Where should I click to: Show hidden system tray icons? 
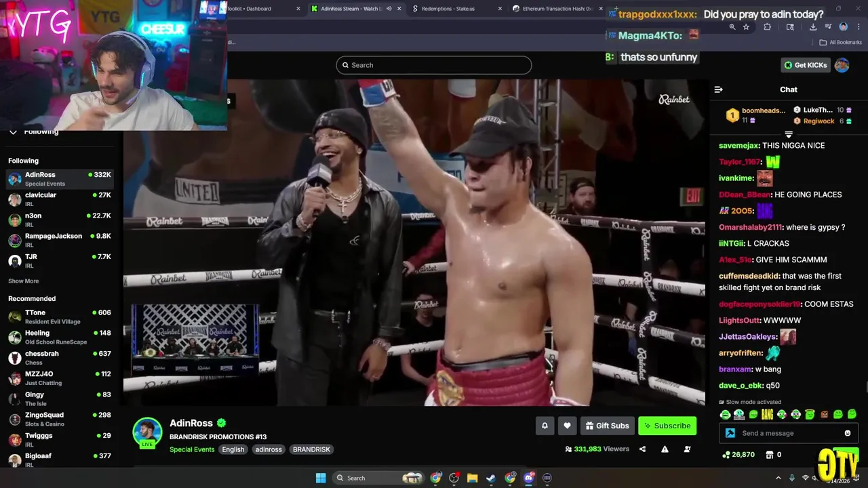[x=778, y=478]
